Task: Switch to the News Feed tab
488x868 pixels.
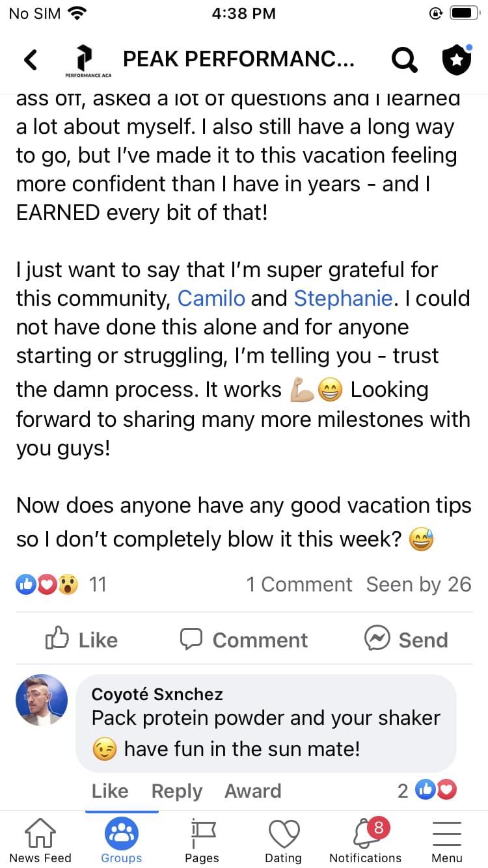Action: coord(40,839)
